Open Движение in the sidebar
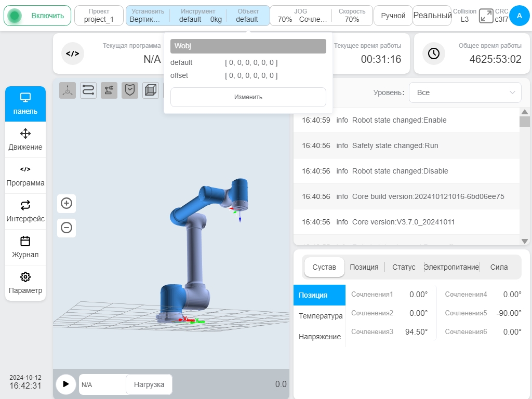This screenshot has width=532, height=399. coord(25,140)
